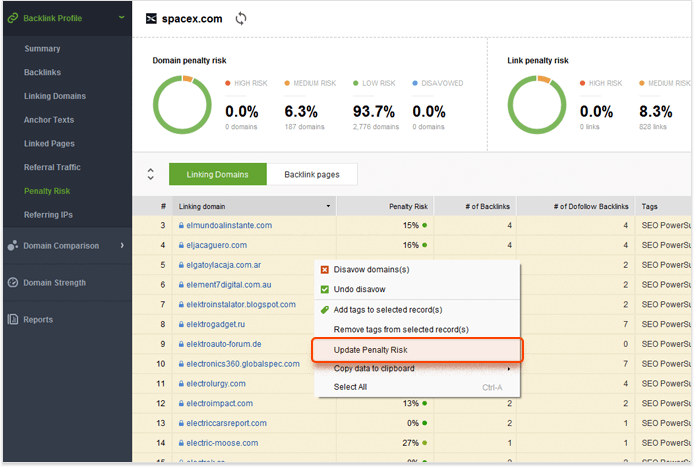The image size is (694, 467).
Task: Open element7digital.com.au link
Action: [x=229, y=285]
